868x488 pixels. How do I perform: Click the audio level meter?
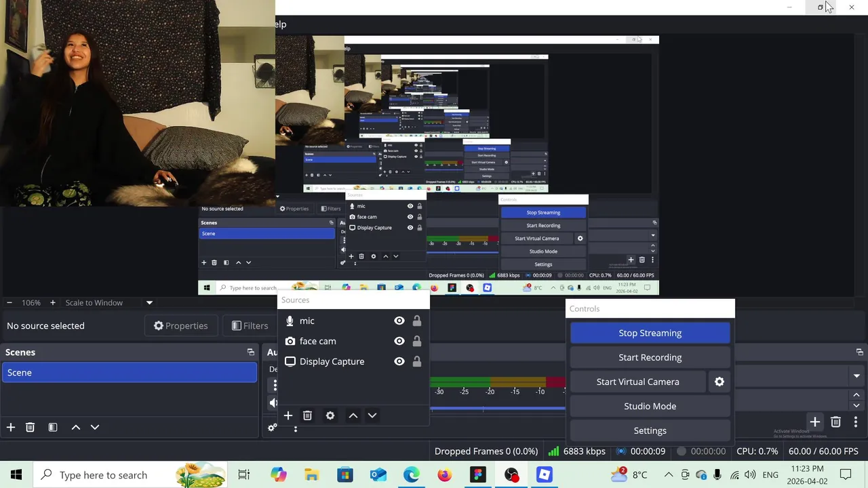pyautogui.click(x=498, y=382)
